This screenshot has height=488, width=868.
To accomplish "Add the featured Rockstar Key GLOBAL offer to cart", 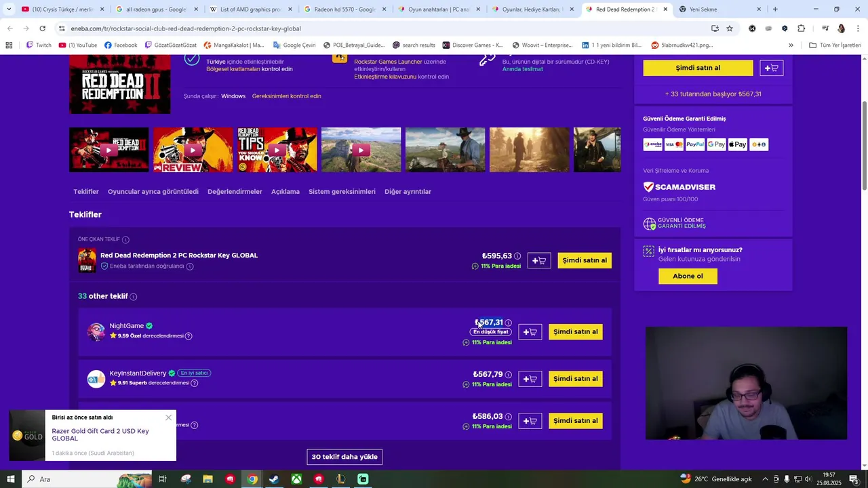I will pos(539,260).
